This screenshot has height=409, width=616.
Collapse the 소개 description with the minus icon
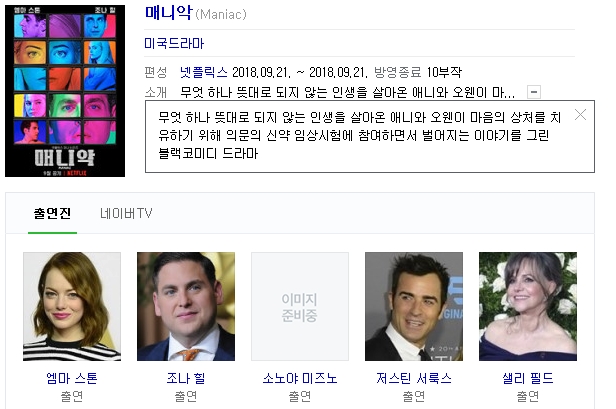click(x=534, y=92)
